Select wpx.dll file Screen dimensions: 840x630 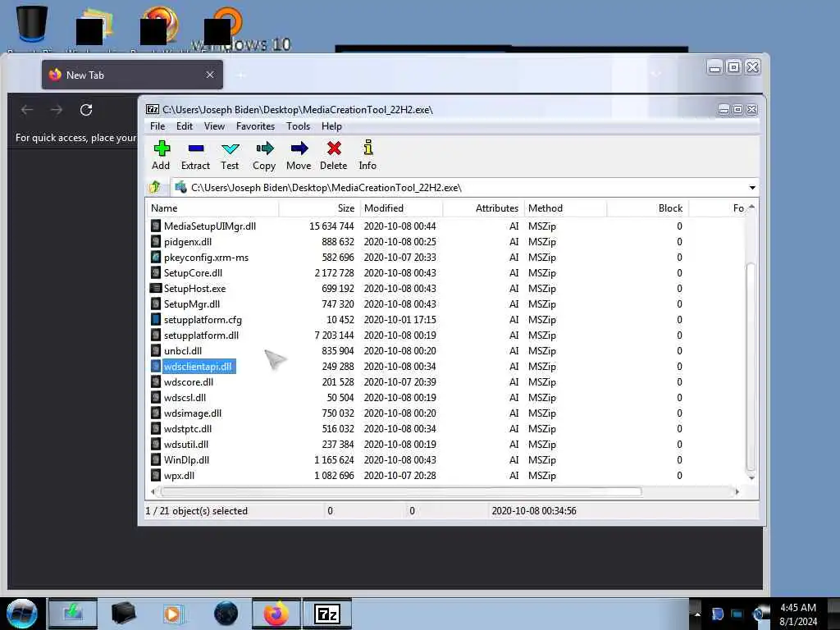pyautogui.click(x=180, y=475)
